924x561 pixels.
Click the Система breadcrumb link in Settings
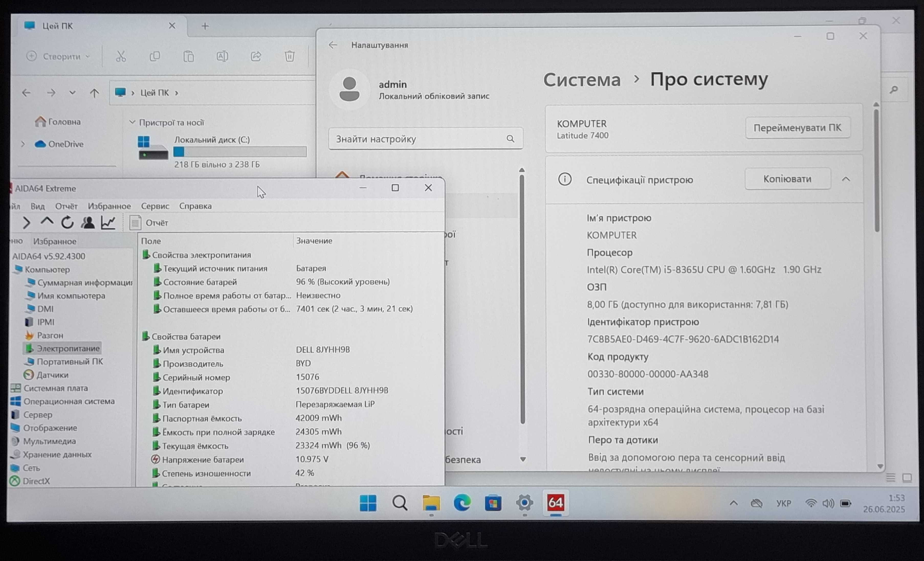[x=582, y=80]
